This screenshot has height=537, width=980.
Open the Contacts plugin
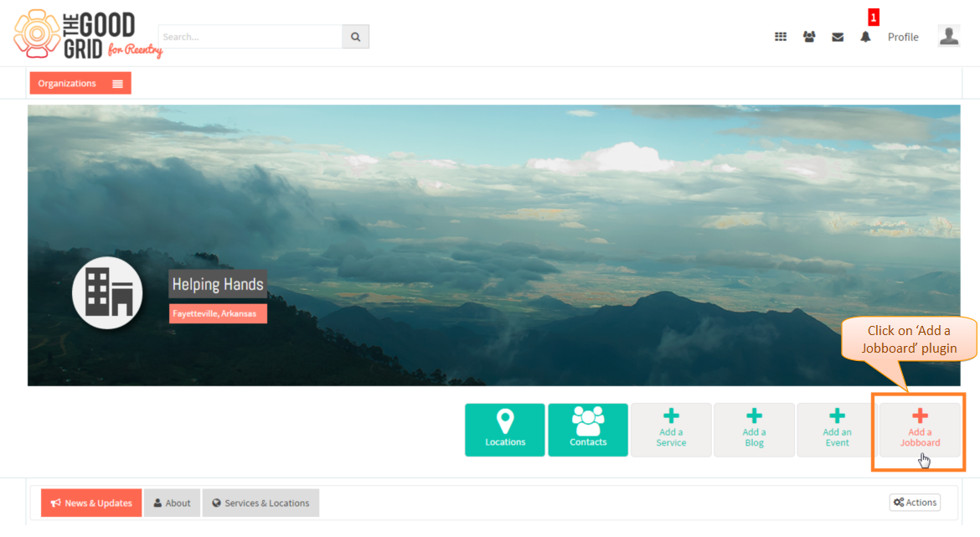click(x=588, y=430)
